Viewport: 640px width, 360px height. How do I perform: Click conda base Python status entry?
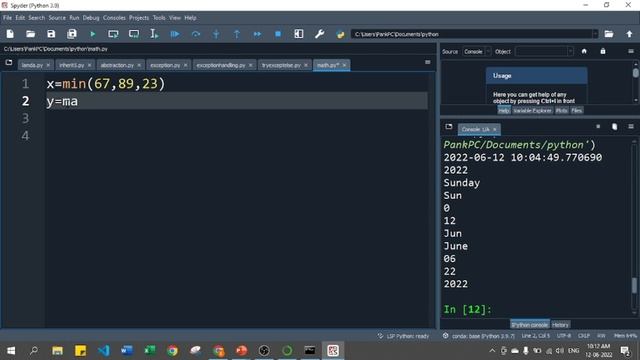[x=479, y=336]
